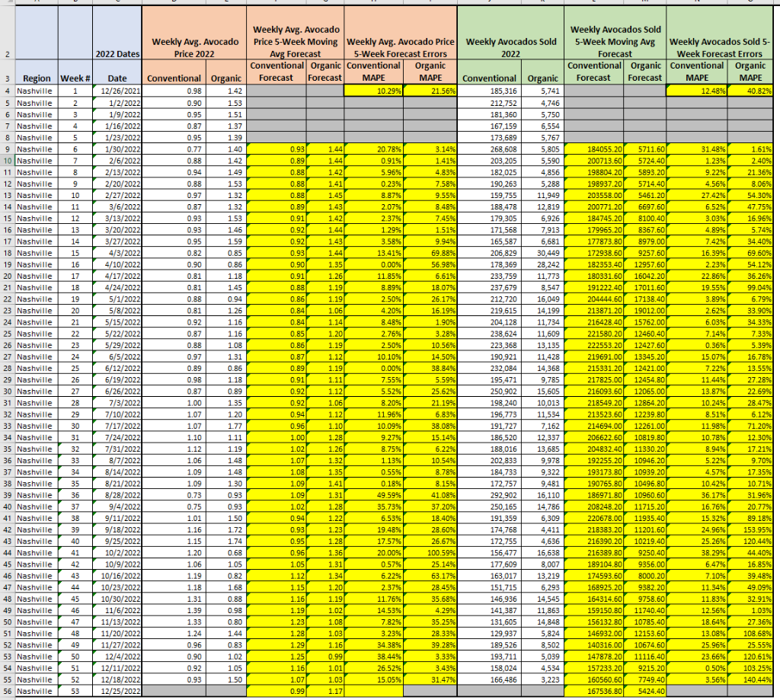
Task: Select the sold MAPE value 38.29%
Action: [696, 553]
